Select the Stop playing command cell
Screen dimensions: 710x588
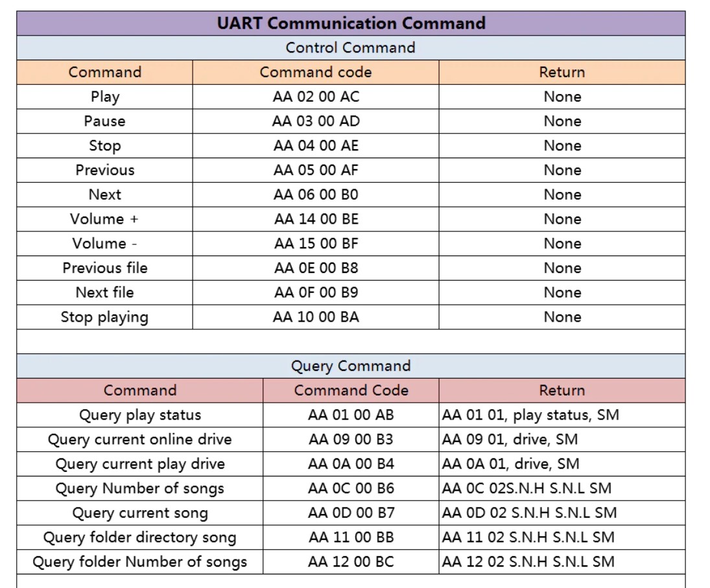(x=105, y=317)
